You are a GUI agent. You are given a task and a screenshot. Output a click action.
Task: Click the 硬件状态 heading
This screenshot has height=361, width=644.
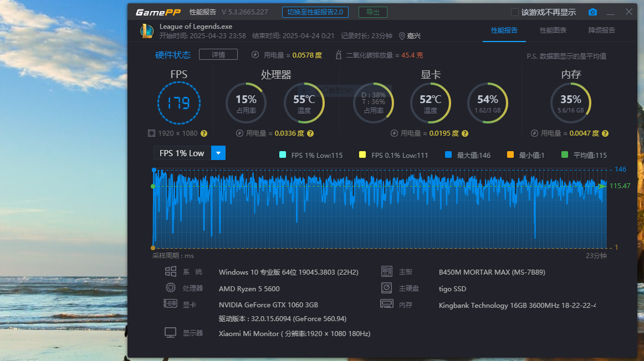(173, 55)
